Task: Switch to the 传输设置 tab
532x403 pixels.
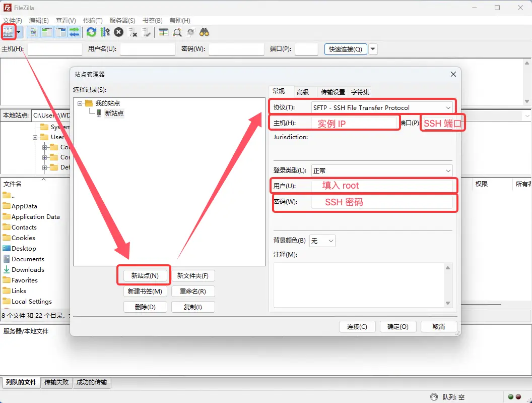Action: pos(333,92)
